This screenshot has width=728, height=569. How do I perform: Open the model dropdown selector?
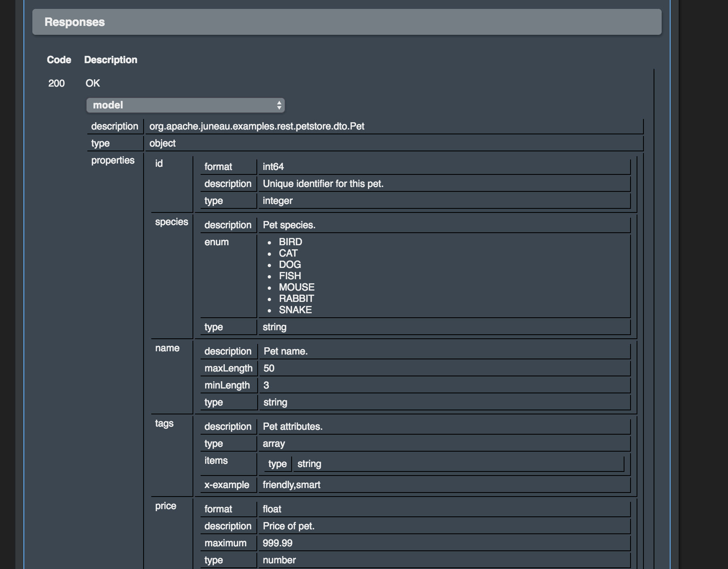(x=185, y=105)
